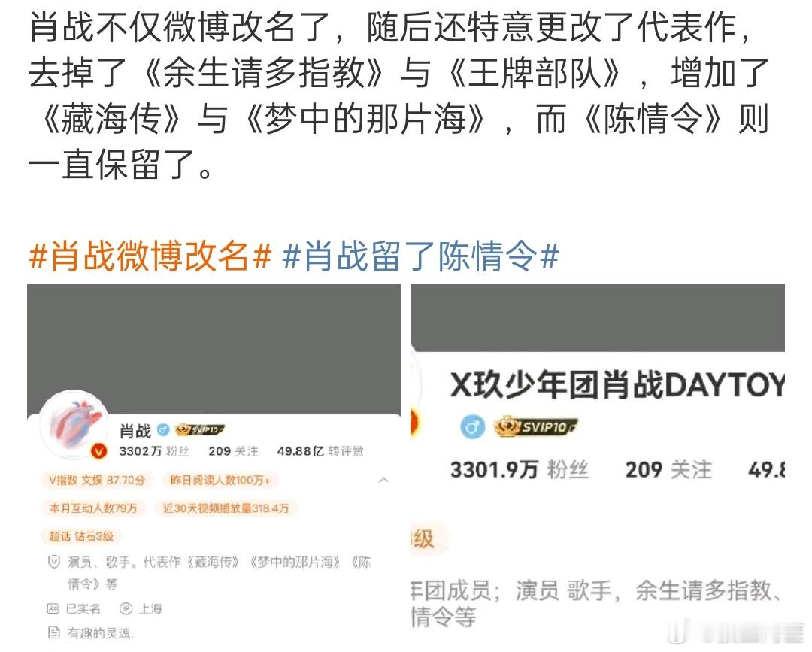Open the 209 关注 following count in left profile

(x=233, y=451)
